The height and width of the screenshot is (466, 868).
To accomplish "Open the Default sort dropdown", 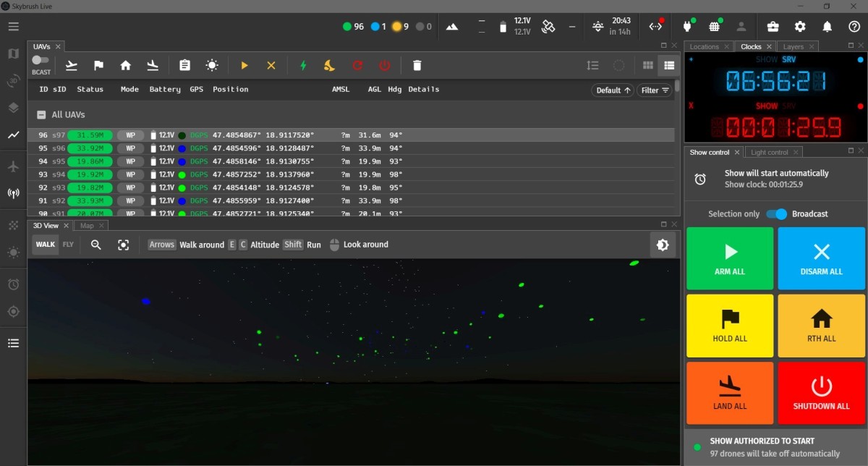I will point(611,90).
